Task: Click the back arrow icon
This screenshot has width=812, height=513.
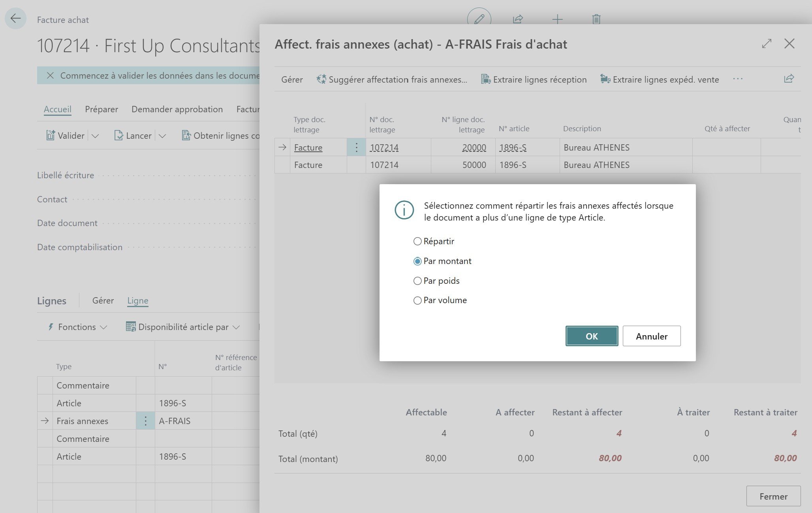Action: (x=15, y=18)
